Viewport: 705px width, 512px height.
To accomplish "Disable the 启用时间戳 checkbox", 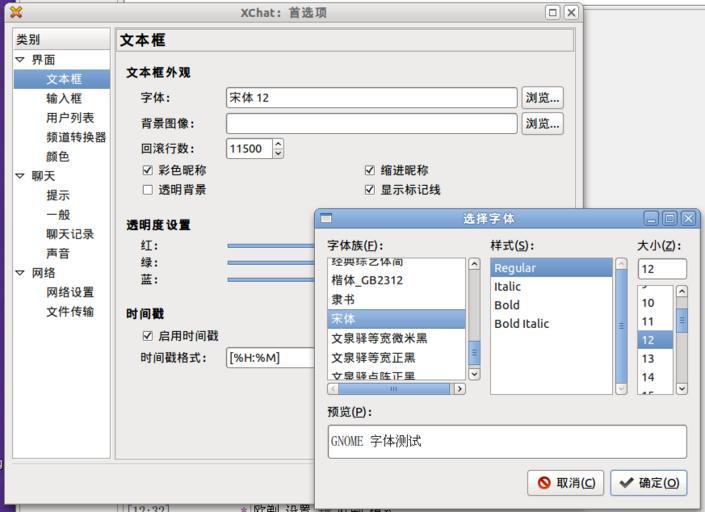I will click(x=148, y=336).
